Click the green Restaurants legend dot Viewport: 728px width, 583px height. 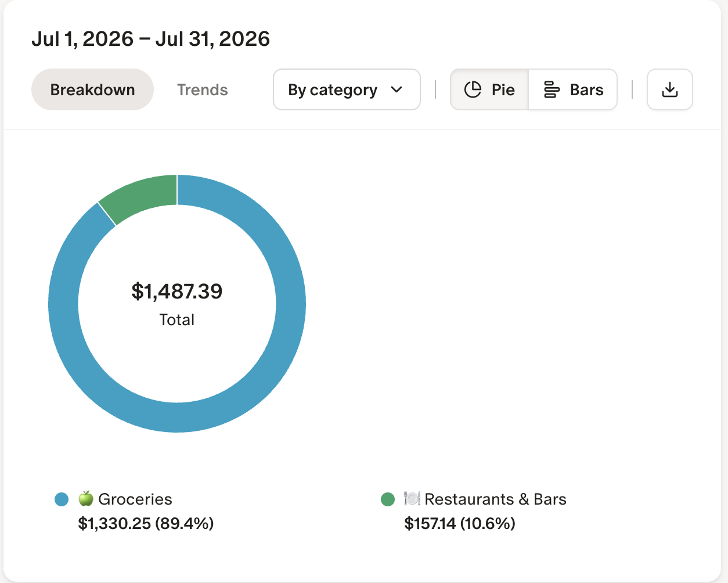[x=388, y=499]
